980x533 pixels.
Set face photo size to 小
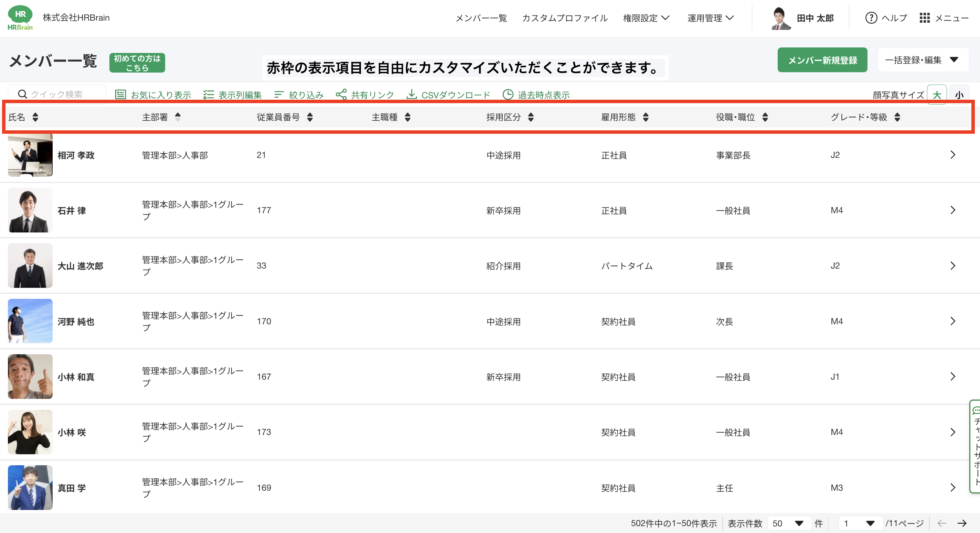point(959,95)
